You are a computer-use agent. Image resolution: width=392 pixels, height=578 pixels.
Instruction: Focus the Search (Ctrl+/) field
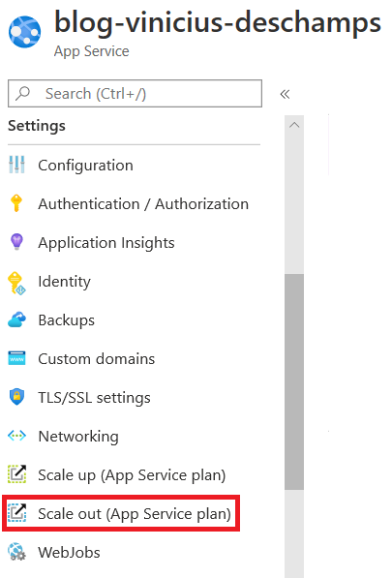click(x=135, y=93)
